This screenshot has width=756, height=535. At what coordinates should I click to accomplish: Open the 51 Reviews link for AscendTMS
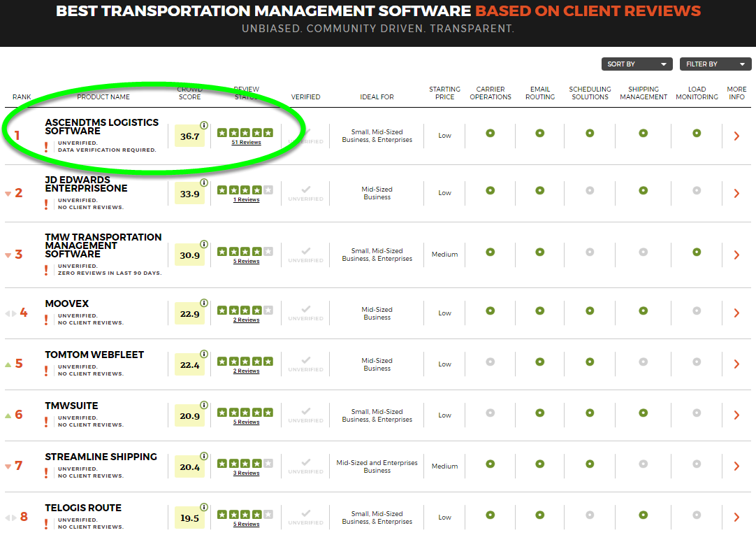(246, 143)
